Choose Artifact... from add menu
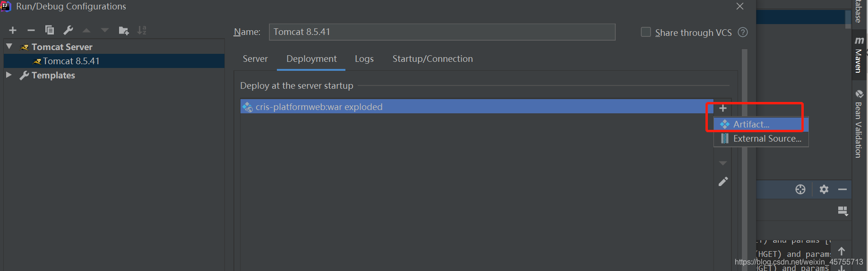This screenshot has width=868, height=271. [x=761, y=125]
